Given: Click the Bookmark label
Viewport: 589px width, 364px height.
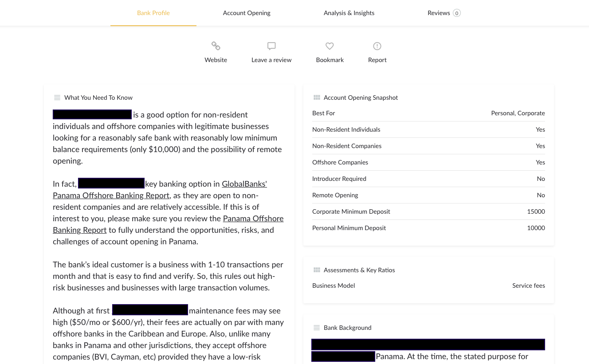Looking at the screenshot, I should [330, 60].
